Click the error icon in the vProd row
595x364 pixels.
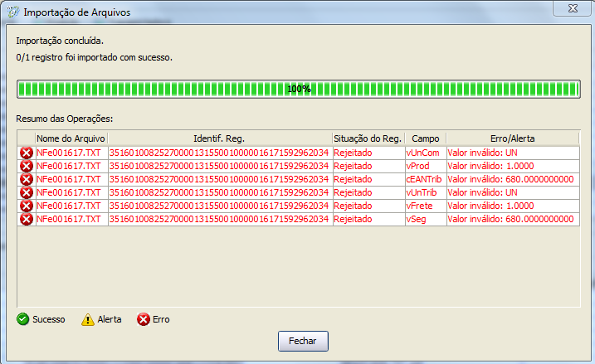[27, 166]
